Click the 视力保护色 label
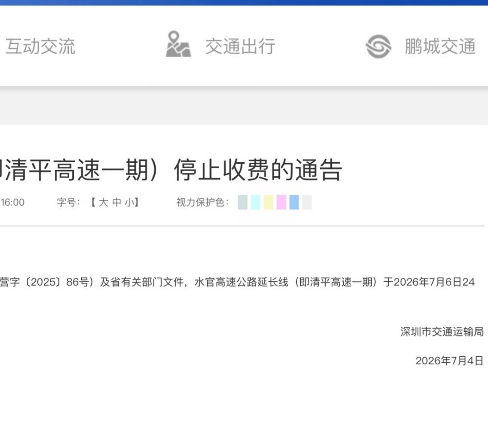The width and height of the screenshot is (488, 448). tap(203, 203)
